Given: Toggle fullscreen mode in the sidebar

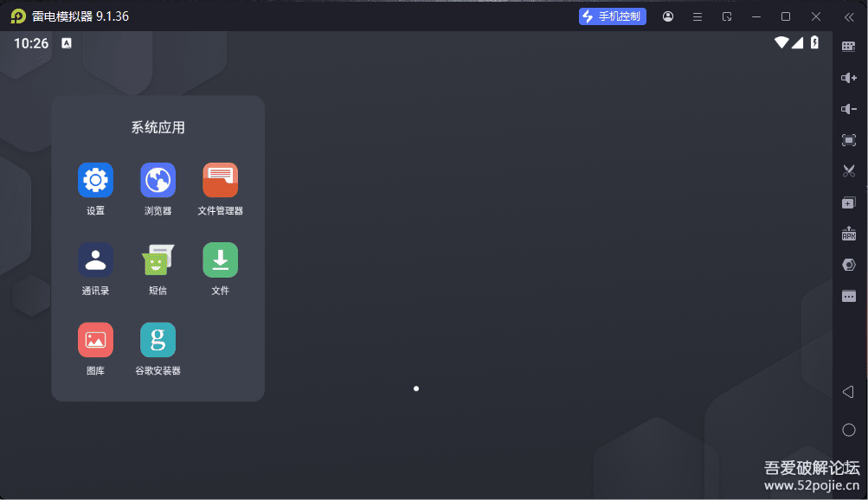Looking at the screenshot, I should click(x=849, y=140).
